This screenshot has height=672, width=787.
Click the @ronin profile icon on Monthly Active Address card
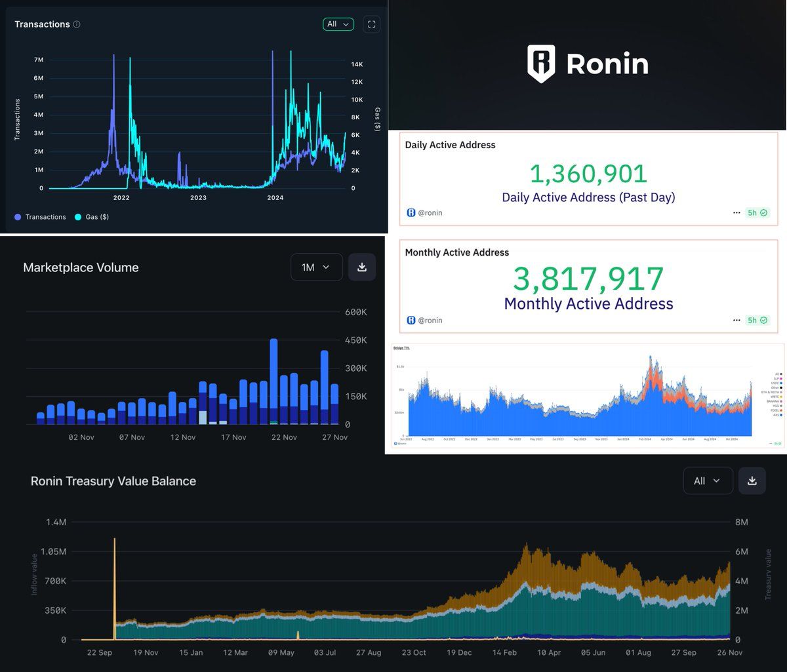[410, 320]
